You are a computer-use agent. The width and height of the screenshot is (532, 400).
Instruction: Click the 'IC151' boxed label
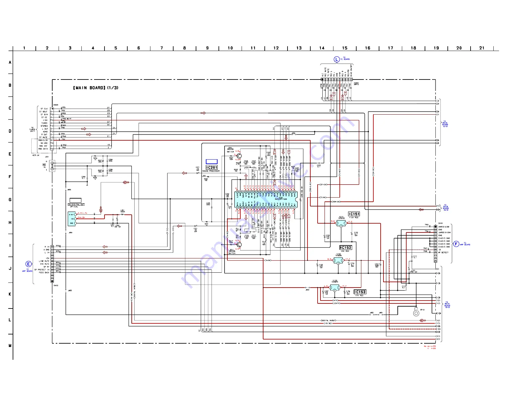(354, 214)
